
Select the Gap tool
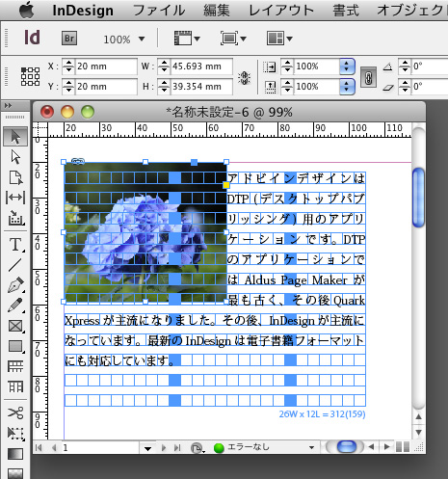15,198
